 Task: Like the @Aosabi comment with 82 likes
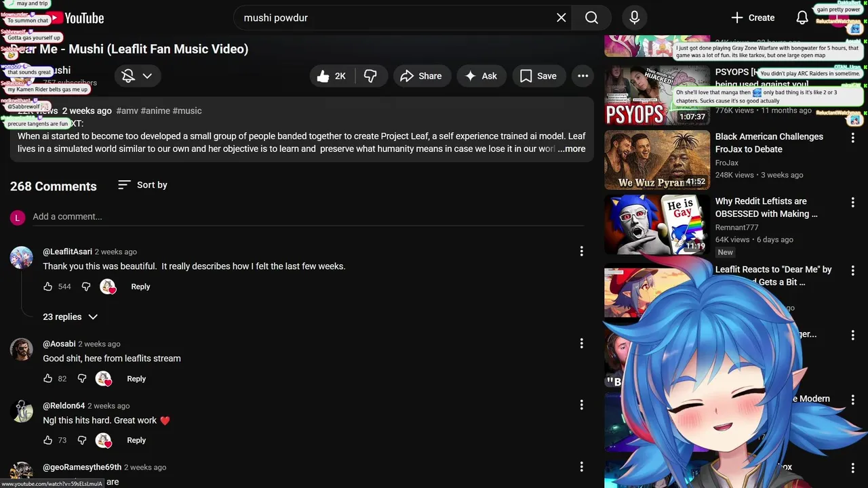47,379
